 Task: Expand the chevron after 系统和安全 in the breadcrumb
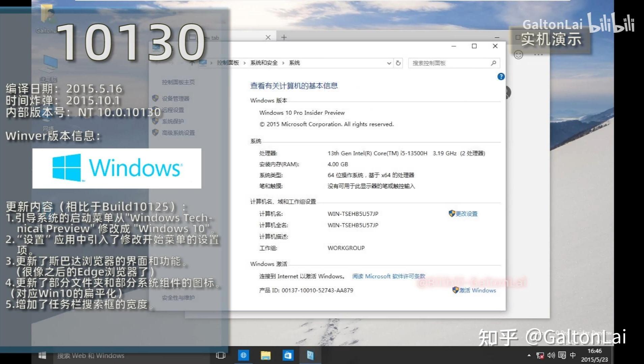tap(283, 63)
